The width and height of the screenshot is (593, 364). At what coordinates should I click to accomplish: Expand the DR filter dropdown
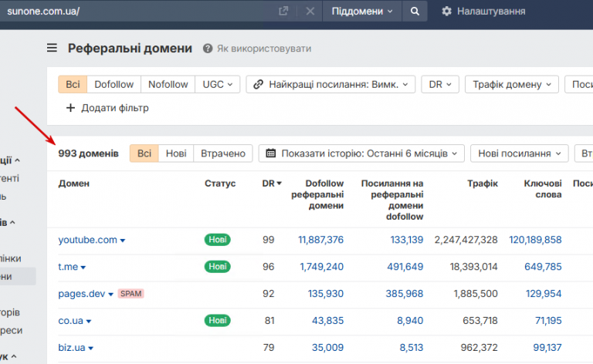click(x=440, y=84)
